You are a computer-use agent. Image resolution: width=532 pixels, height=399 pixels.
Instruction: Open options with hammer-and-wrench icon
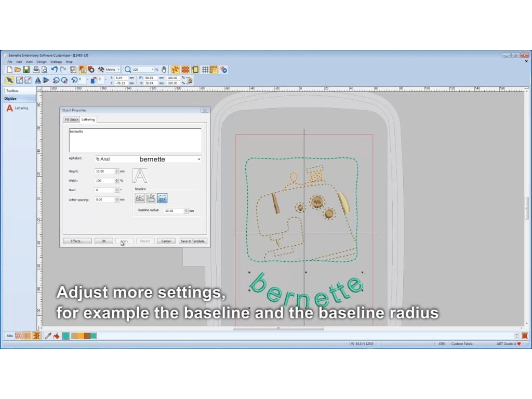click(101, 70)
